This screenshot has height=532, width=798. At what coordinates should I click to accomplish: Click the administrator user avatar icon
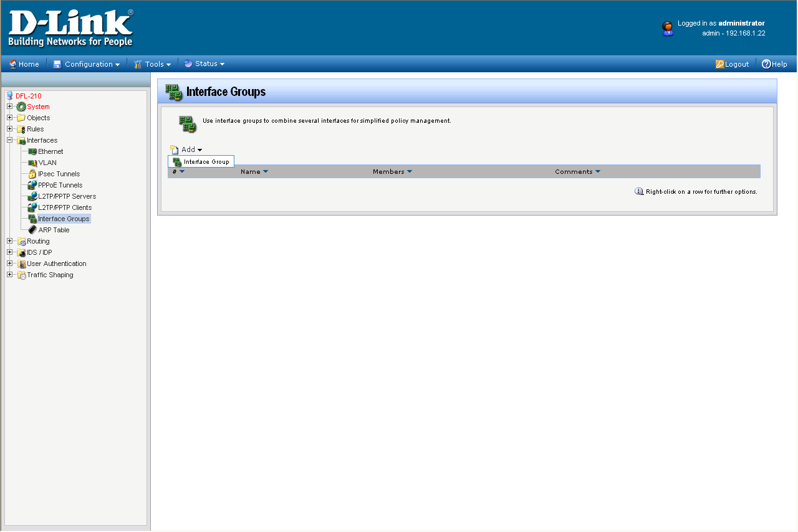[668, 29]
